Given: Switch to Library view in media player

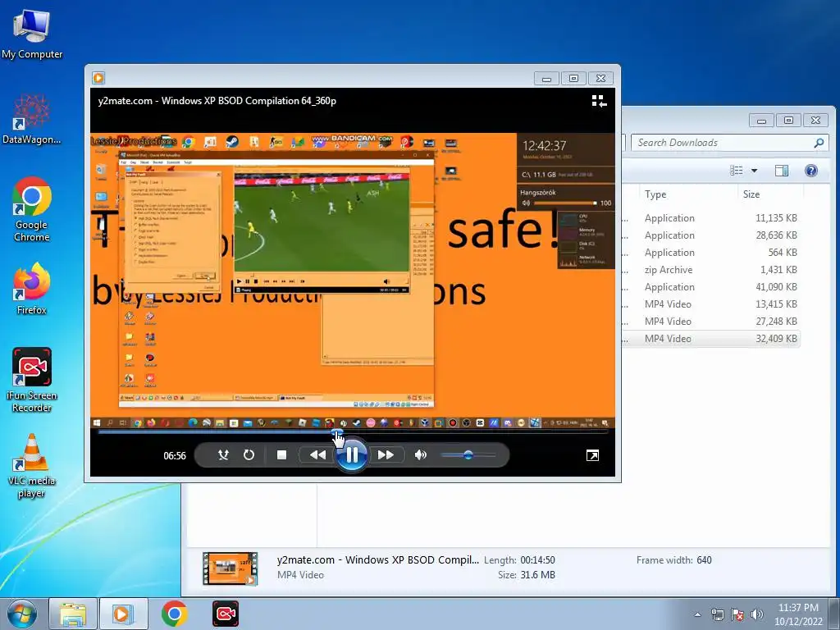Looking at the screenshot, I should click(599, 101).
